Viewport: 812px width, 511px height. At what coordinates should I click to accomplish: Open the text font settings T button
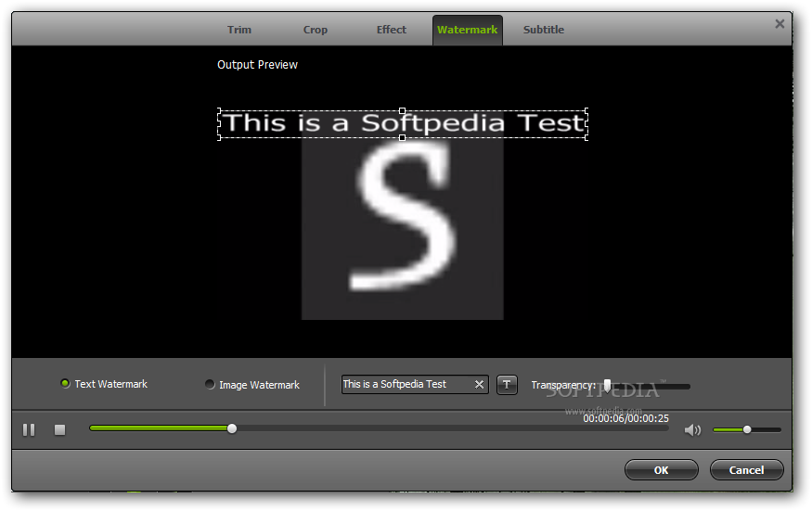[x=507, y=384]
